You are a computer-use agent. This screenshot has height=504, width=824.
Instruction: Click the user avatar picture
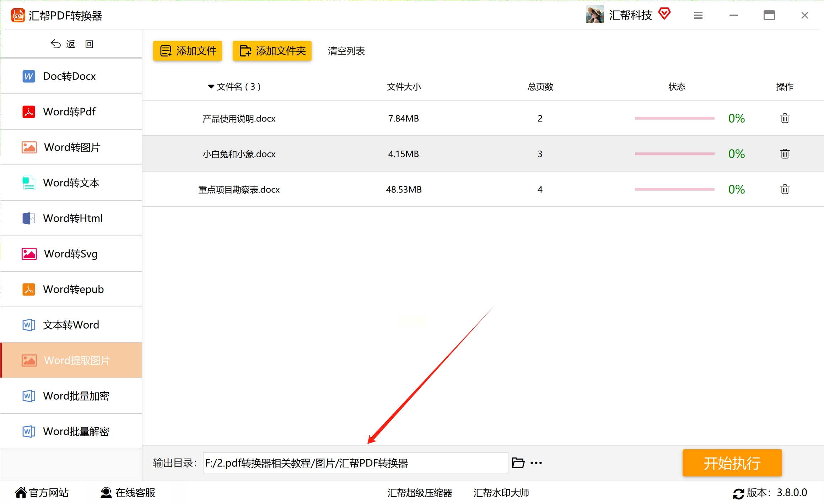click(594, 15)
